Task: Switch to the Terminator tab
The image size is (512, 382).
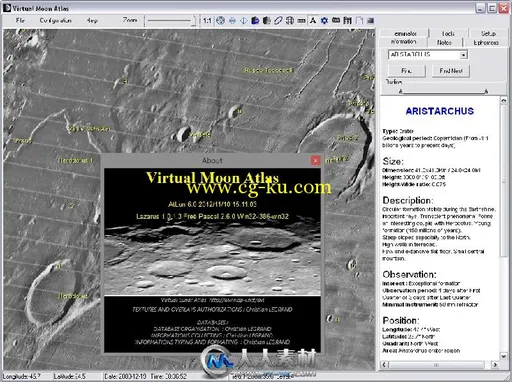Action: [406, 33]
